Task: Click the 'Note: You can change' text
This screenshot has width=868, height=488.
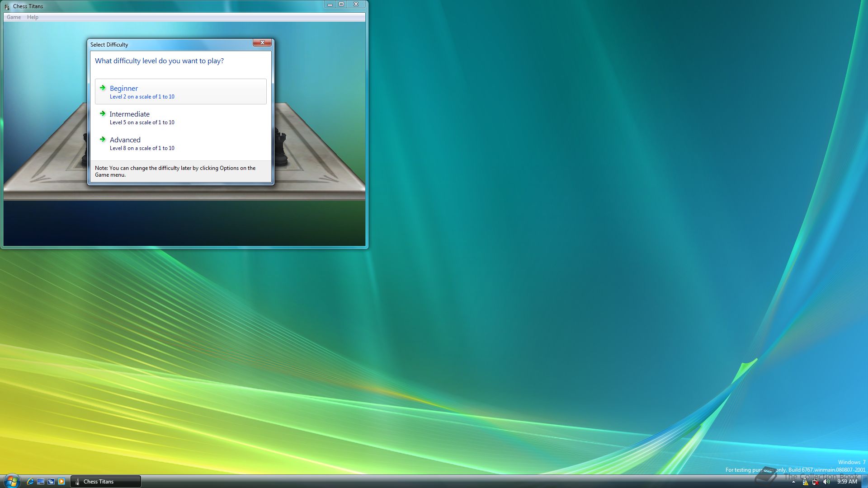Action: pos(175,171)
